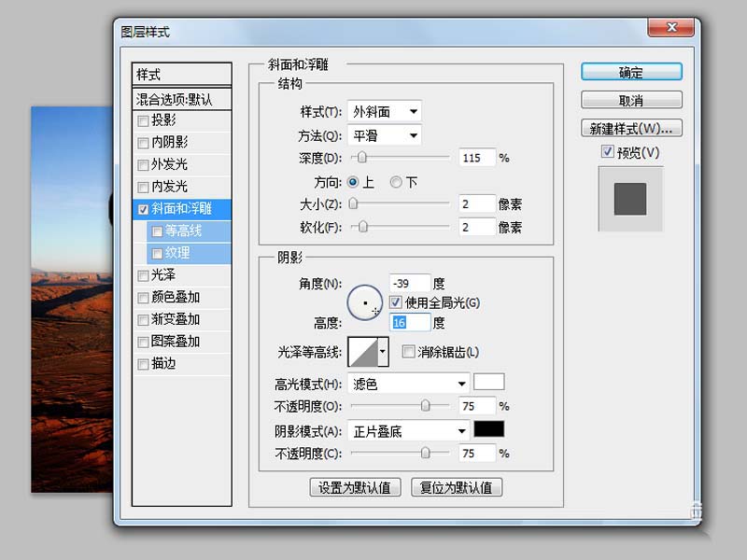
Task: Select the 颜色叠加 list entry label
Action: tap(176, 297)
